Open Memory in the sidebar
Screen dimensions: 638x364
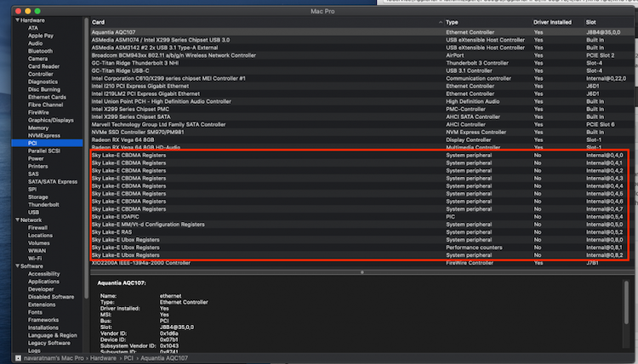pyautogui.click(x=38, y=128)
